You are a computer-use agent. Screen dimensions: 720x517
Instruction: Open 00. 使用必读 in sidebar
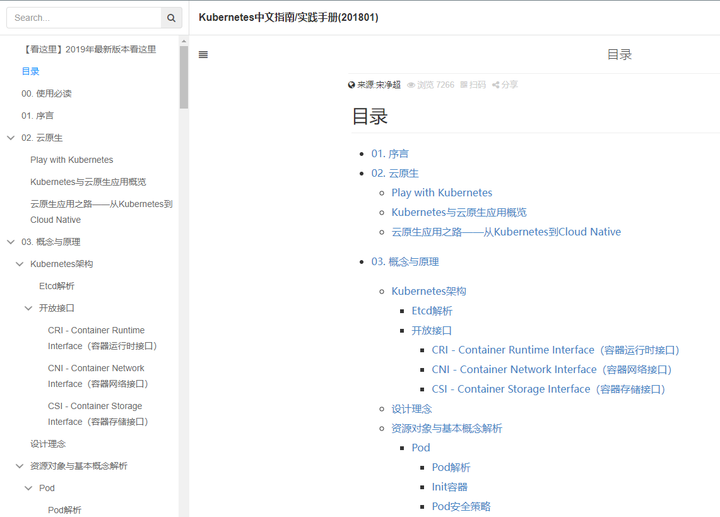[46, 94]
